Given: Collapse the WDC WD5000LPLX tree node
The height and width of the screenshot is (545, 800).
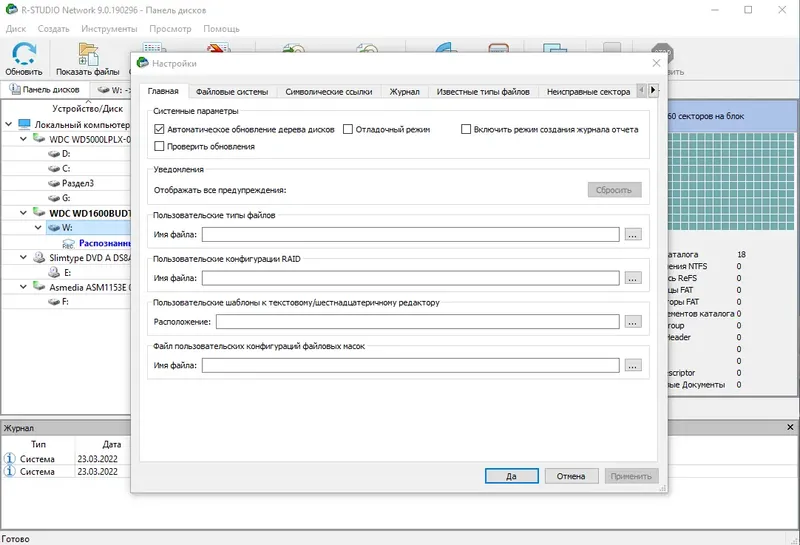Looking at the screenshot, I should pyautogui.click(x=23, y=139).
